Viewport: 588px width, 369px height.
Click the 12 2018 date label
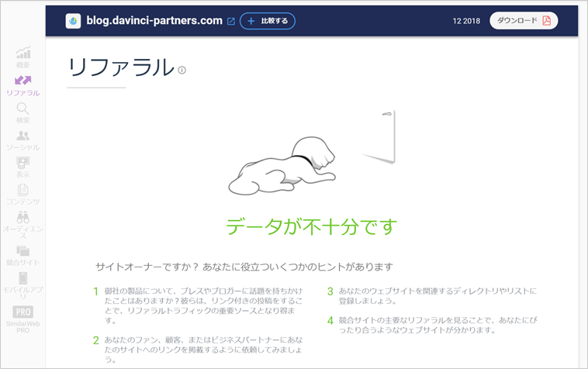click(466, 21)
